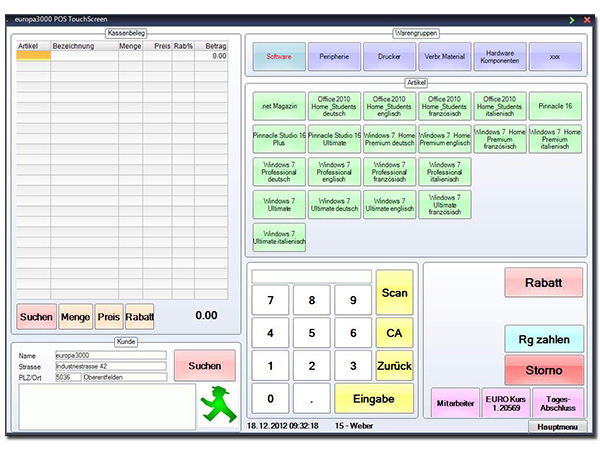
Task: Add .net Magazin article
Action: 279,106
